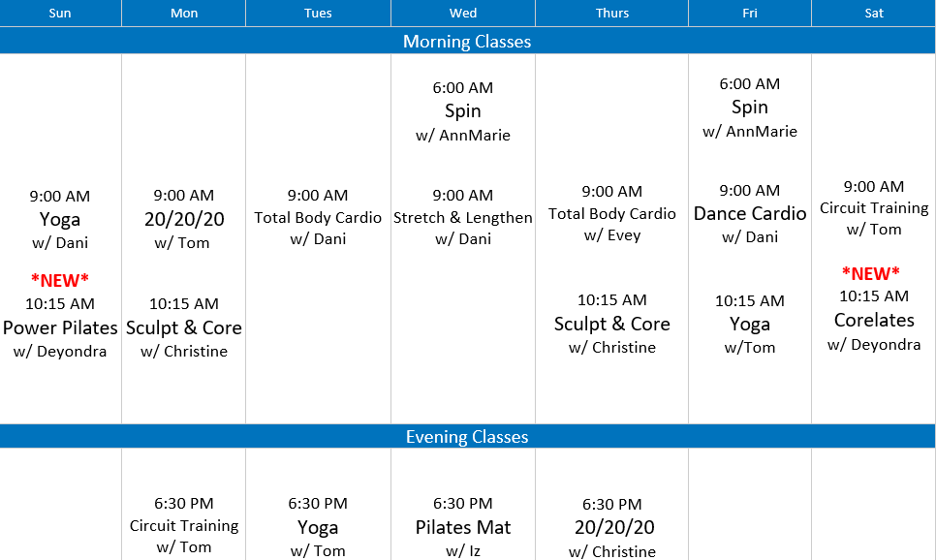Viewport: 936px width, 560px height.
Task: Select Saturday's 9:00 AM Circuit Training
Action: 874,208
